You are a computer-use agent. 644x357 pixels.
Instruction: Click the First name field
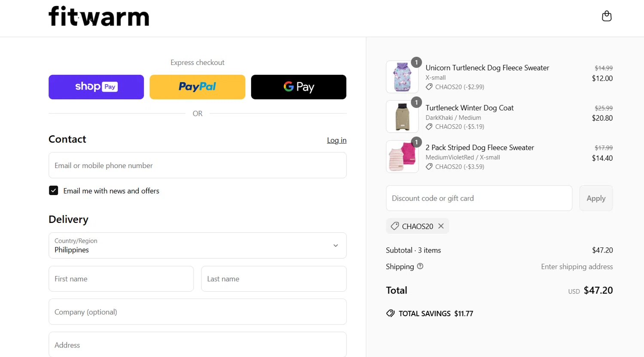[121, 279]
